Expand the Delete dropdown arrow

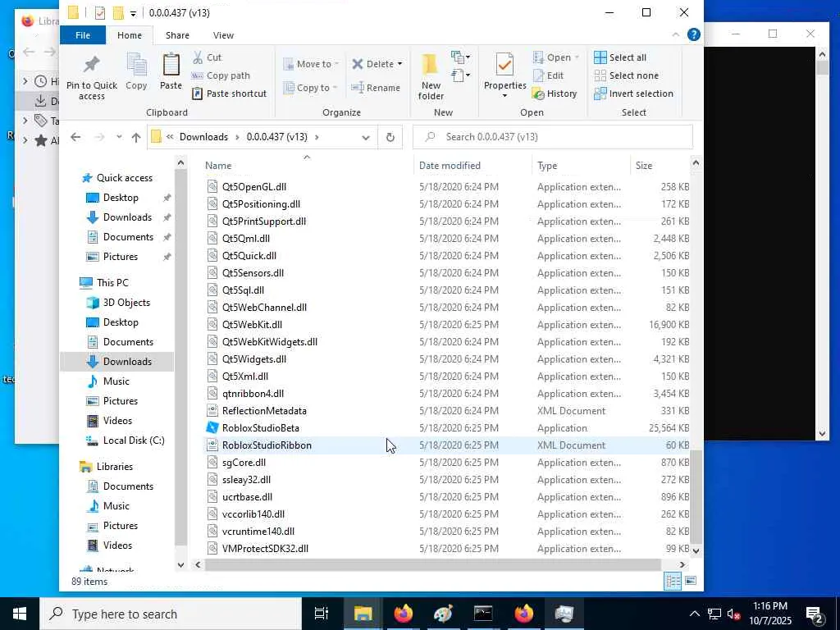click(x=400, y=64)
